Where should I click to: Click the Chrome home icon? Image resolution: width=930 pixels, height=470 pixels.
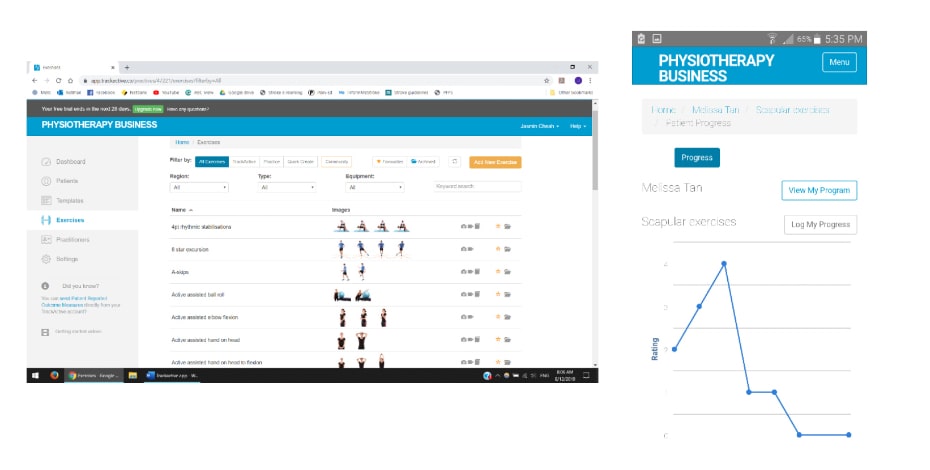pyautogui.click(x=70, y=80)
